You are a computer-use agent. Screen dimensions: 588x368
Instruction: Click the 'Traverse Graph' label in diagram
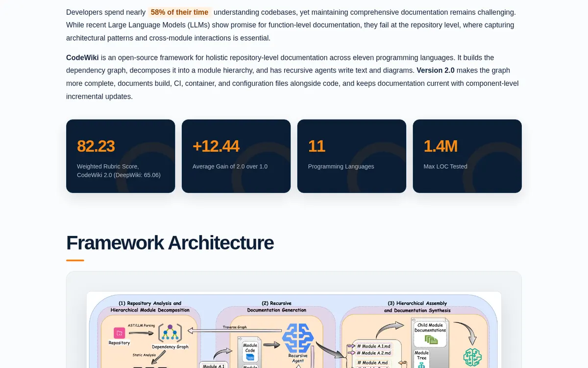click(x=235, y=327)
